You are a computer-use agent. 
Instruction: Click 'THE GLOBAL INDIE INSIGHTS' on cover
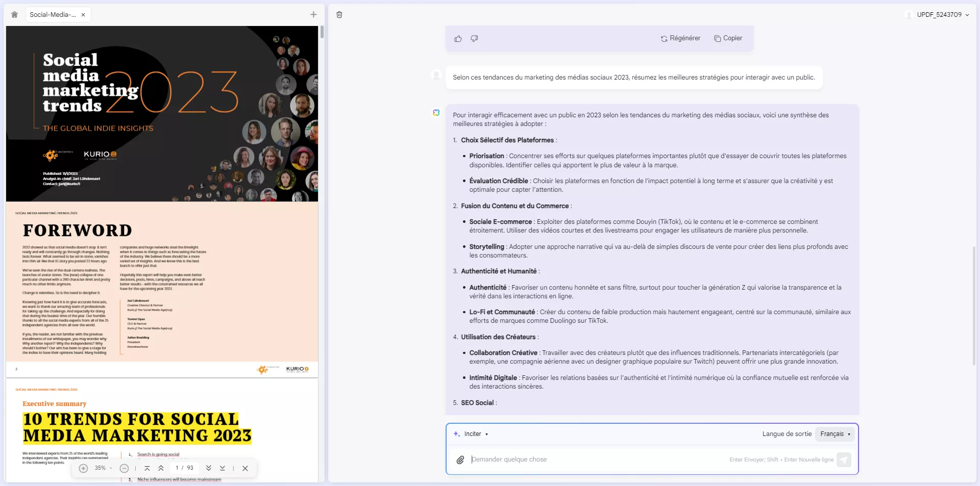98,129
